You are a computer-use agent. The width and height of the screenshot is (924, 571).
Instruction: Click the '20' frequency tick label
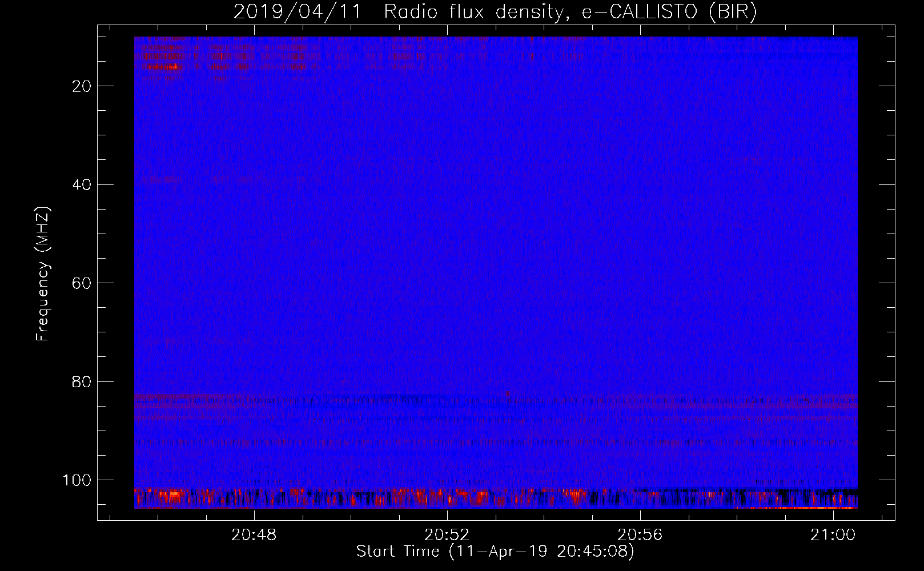82,86
